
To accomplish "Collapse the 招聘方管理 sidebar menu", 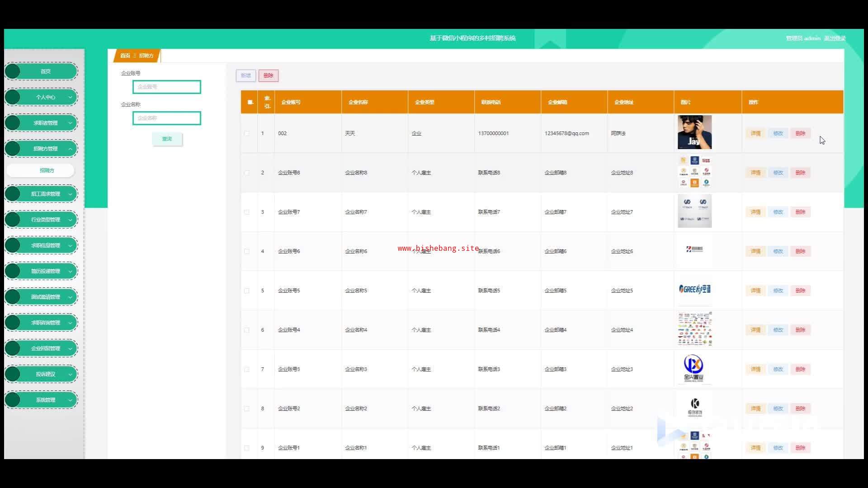I will pos(46,149).
